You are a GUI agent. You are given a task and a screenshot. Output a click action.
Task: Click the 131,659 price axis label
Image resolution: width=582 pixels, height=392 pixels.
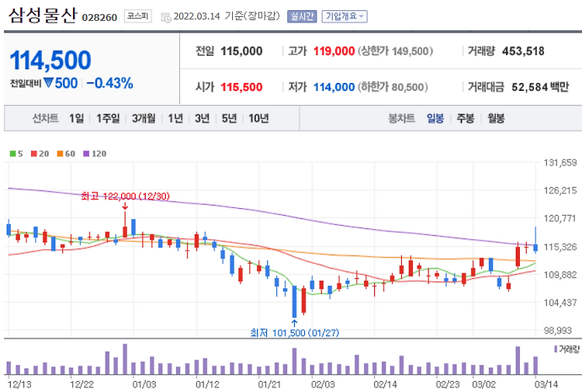tap(560, 162)
